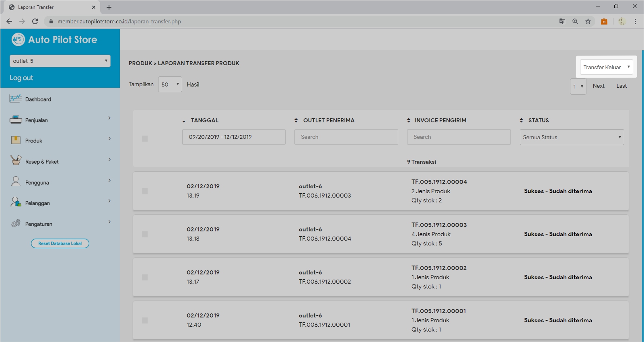Toggle the select-all checkbox in table header
The height and width of the screenshot is (342, 644).
coord(145,138)
